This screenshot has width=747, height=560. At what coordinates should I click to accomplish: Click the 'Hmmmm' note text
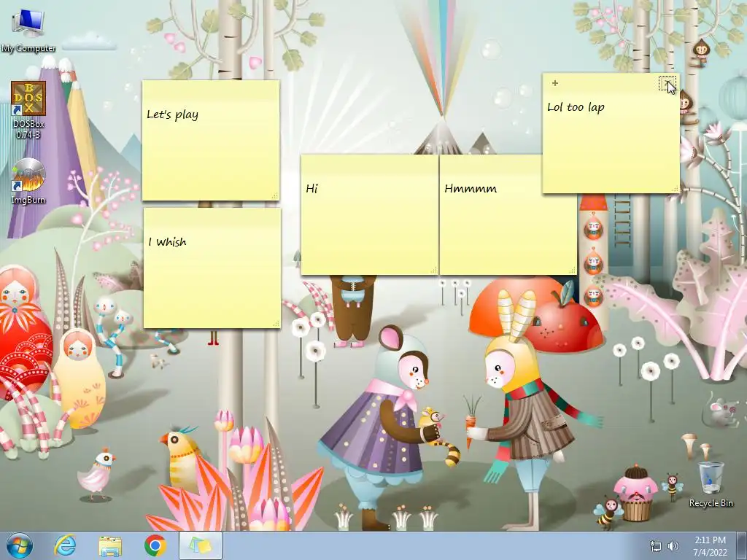(471, 189)
